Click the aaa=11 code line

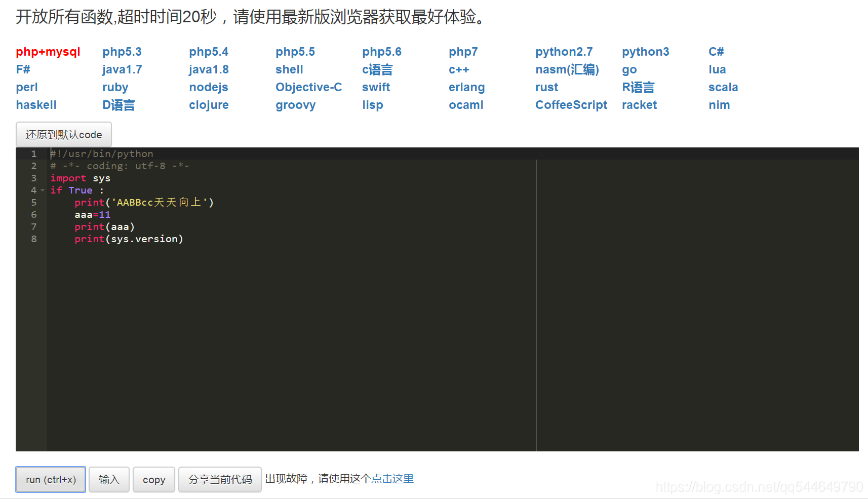pyautogui.click(x=93, y=215)
